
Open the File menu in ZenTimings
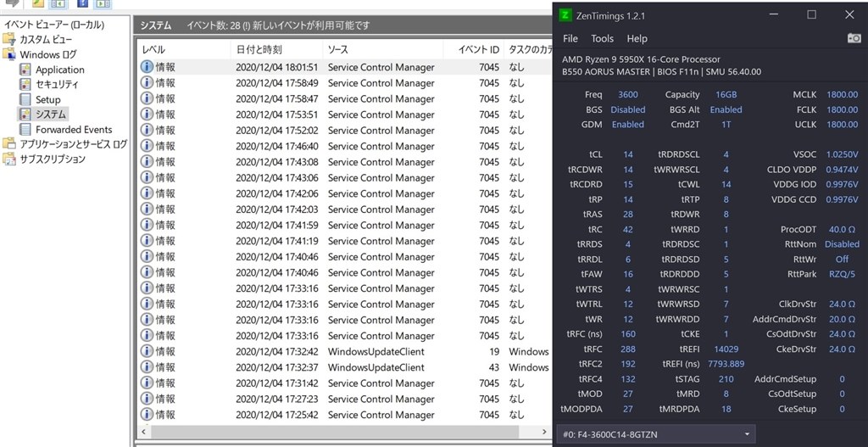click(570, 38)
